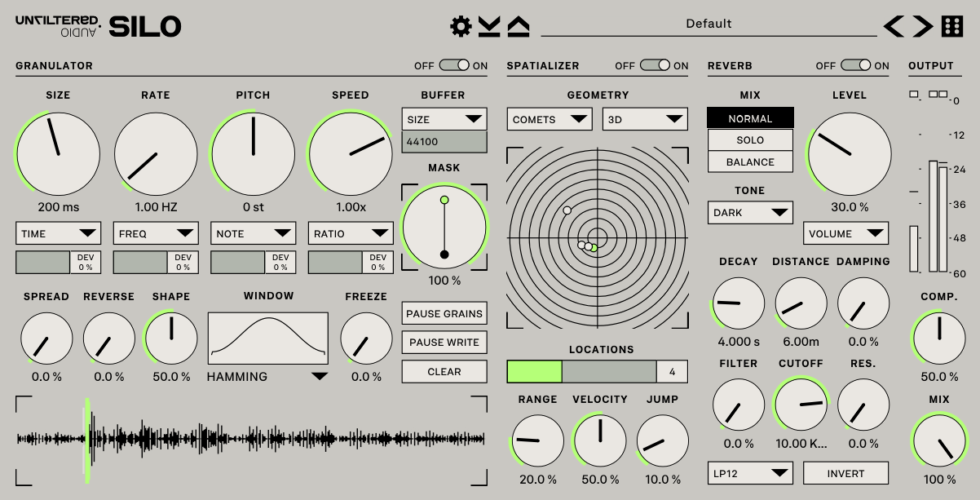Toggle the Spatializer on/off switch
Screen dimensions: 980x500
click(x=655, y=65)
